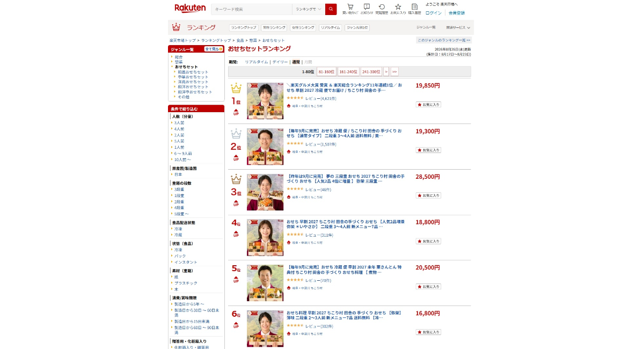The image size is (644, 349).
Task: Switch to the ジャンル別1位 tab
Action: coord(357,27)
